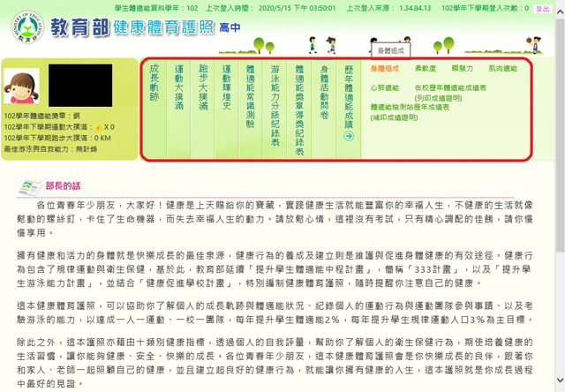Click the 上次登入來源 1.34.84.13 text
Screen dimensions: 565x392
(388, 8)
